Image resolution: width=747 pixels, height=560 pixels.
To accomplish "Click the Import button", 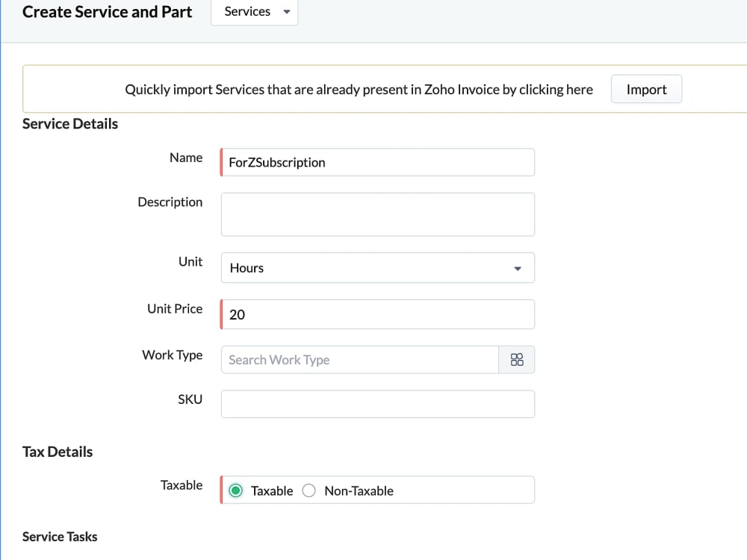I will pyautogui.click(x=646, y=89).
